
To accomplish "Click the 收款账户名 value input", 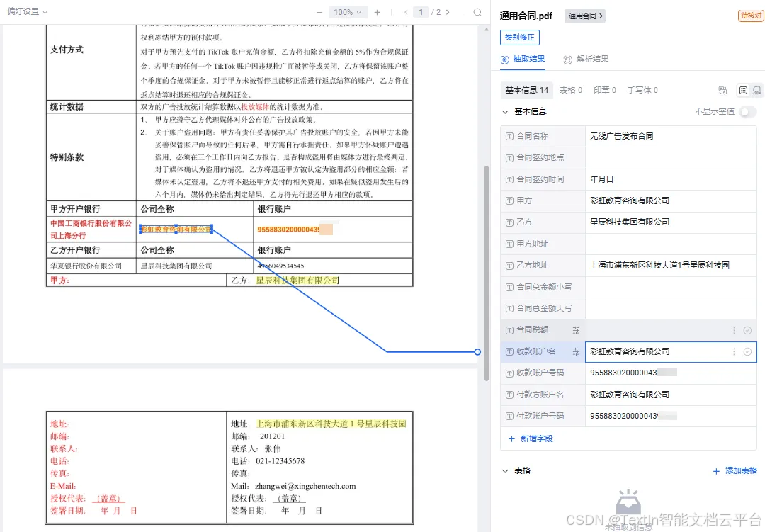I will [671, 352].
